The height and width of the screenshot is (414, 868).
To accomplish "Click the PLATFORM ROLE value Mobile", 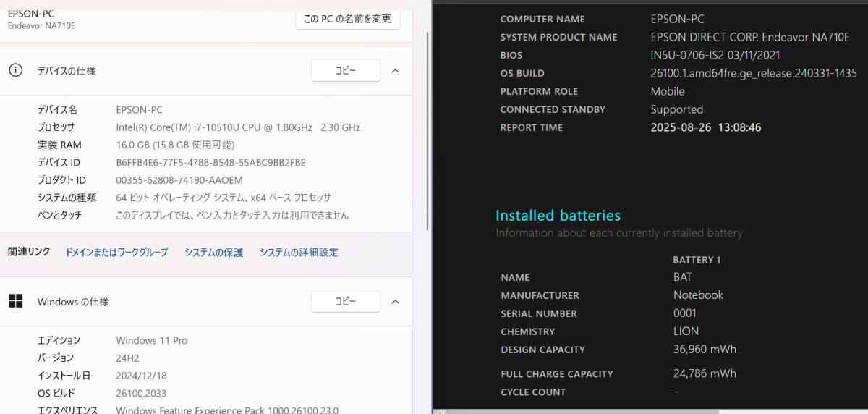I will click(x=668, y=91).
